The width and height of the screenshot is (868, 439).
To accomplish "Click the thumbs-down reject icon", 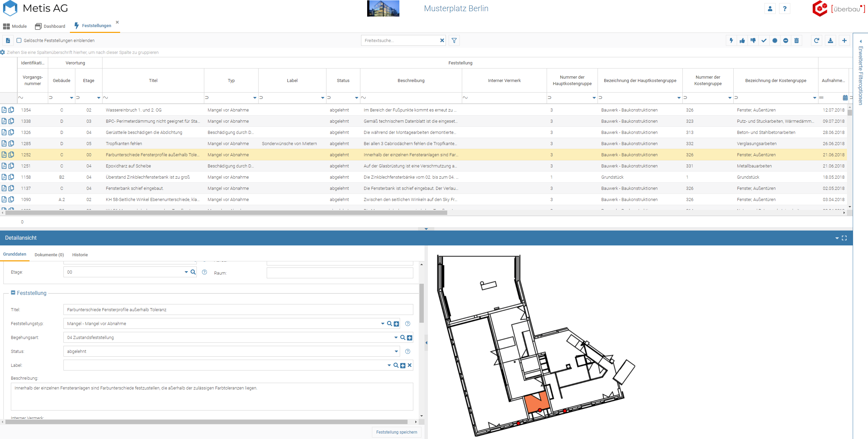I will (753, 41).
